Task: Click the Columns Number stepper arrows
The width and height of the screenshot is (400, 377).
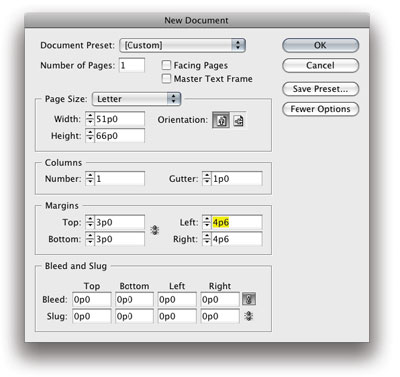Action: [90, 179]
